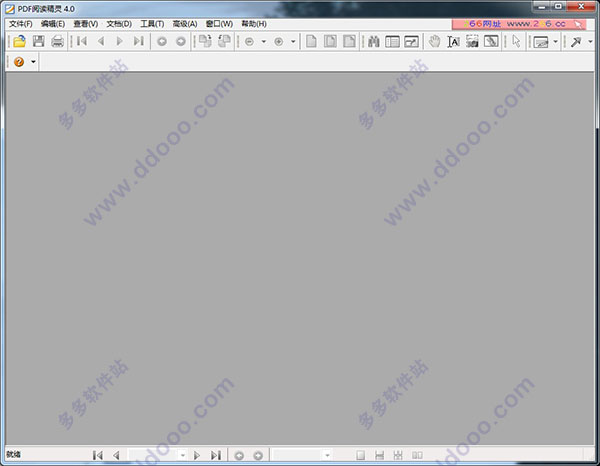The image size is (600, 466).
Task: Go to previous page in status bar
Action: click(116, 455)
